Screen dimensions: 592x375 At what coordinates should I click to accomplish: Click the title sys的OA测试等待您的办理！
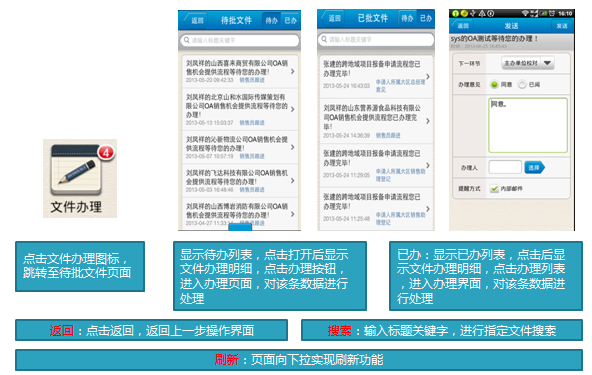point(494,39)
